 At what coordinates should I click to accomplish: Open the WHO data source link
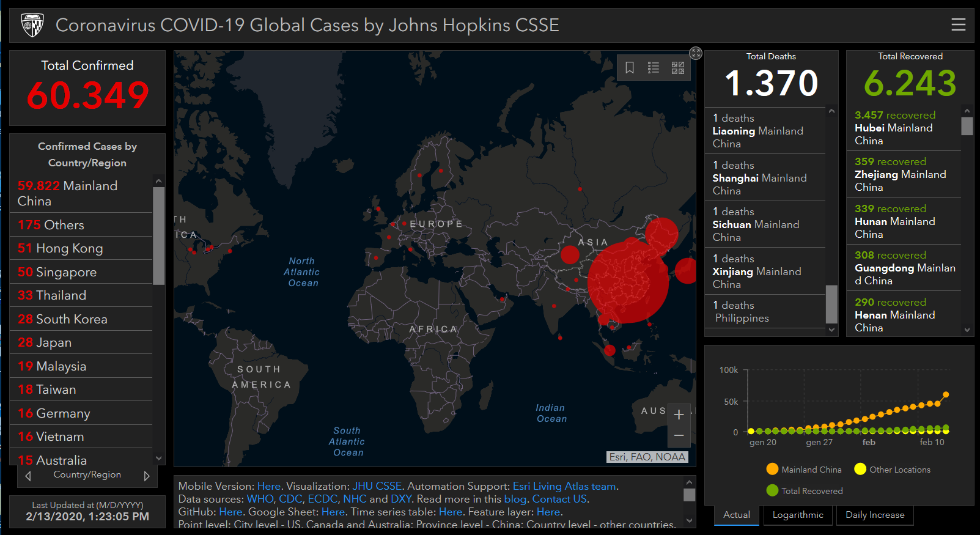pos(260,499)
